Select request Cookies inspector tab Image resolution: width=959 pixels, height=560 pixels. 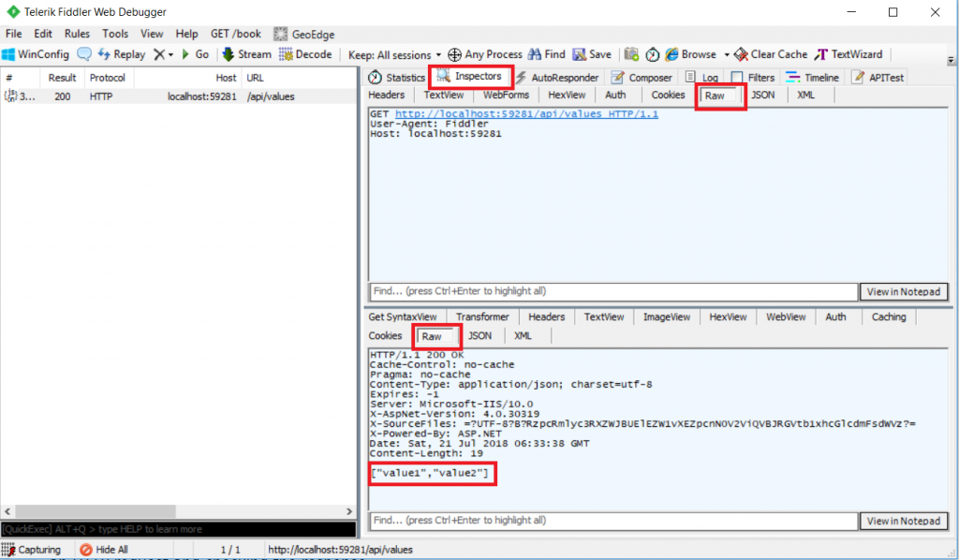coord(668,95)
